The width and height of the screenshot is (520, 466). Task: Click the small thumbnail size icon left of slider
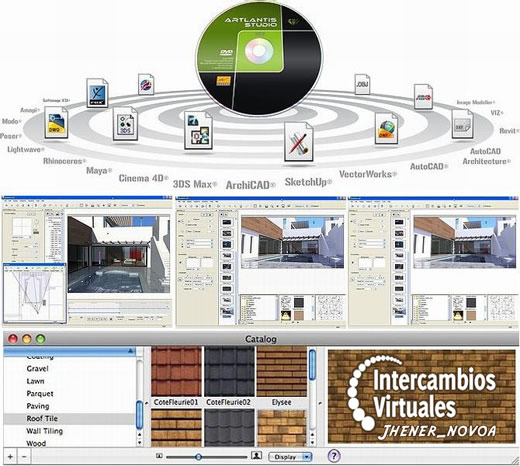(159, 456)
